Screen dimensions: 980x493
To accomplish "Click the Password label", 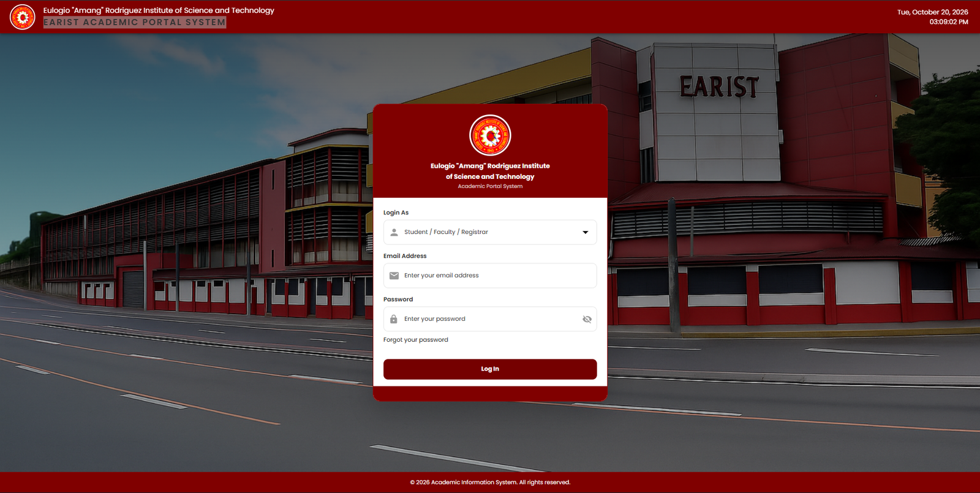I will 398,299.
